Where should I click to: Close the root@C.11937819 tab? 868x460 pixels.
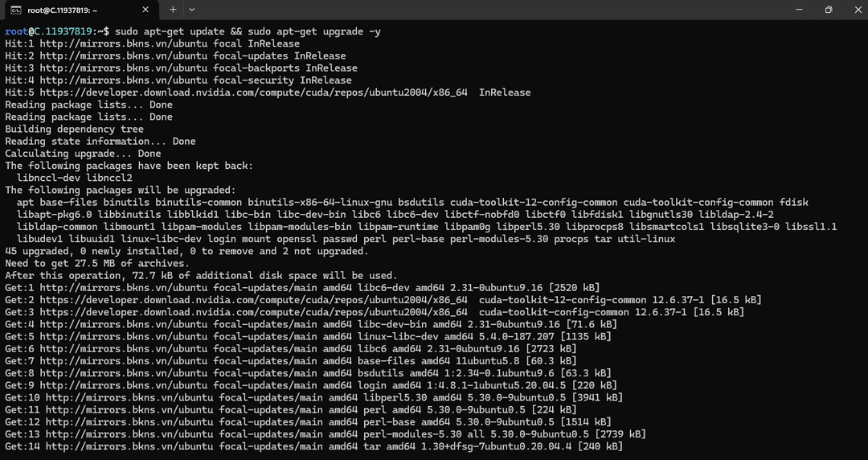145,10
